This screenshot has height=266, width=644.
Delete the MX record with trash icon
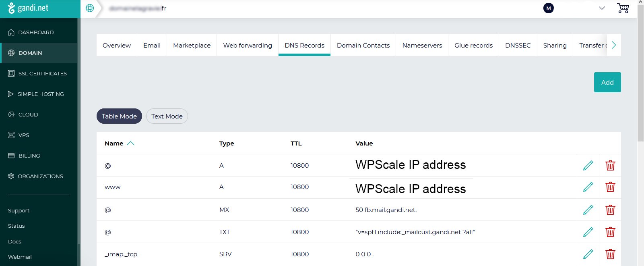coord(610,210)
